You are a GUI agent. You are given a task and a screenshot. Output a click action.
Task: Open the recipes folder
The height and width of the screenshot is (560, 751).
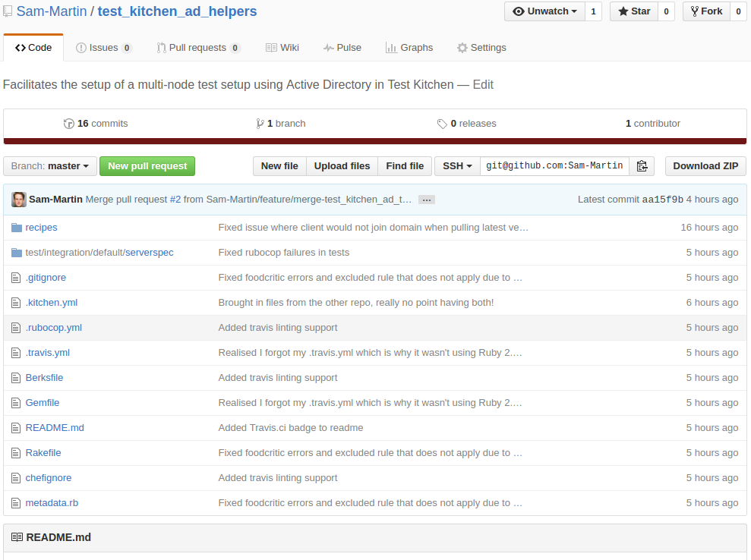click(x=41, y=228)
